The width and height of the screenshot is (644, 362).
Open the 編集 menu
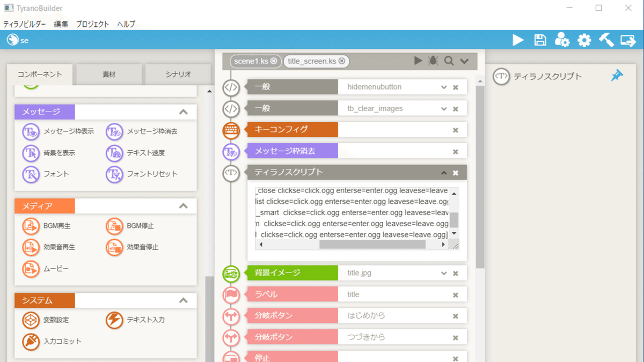(x=61, y=24)
